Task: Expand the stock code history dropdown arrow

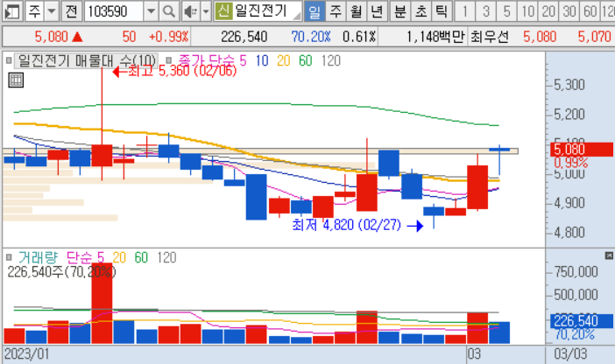Action: tap(151, 11)
